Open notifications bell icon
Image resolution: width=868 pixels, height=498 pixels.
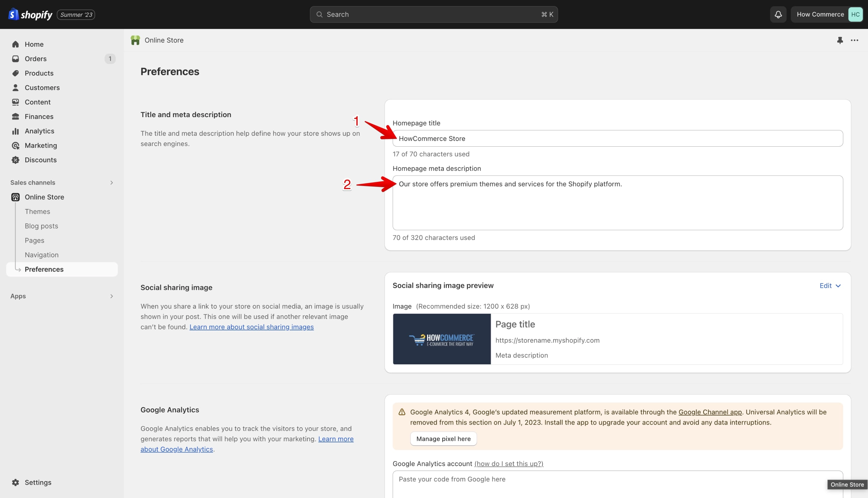778,14
